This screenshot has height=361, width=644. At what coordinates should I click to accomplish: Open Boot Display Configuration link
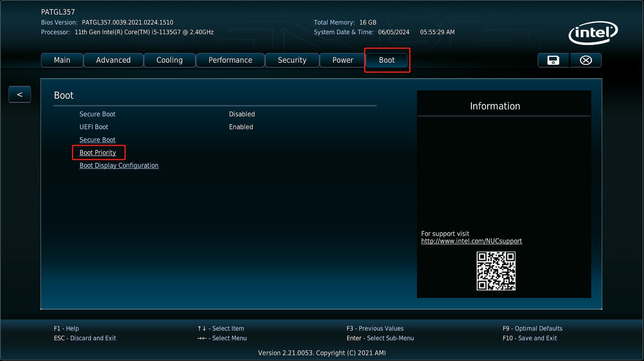pyautogui.click(x=119, y=166)
